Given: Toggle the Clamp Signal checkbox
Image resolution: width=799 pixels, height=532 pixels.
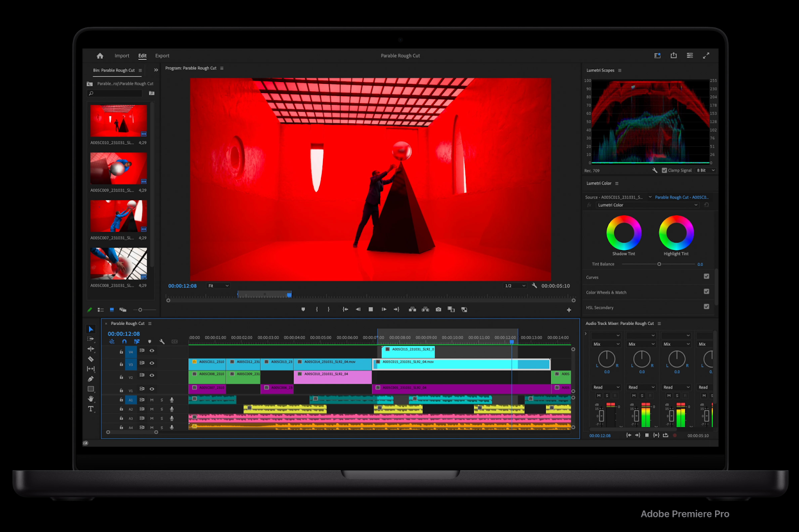Looking at the screenshot, I should tap(664, 171).
